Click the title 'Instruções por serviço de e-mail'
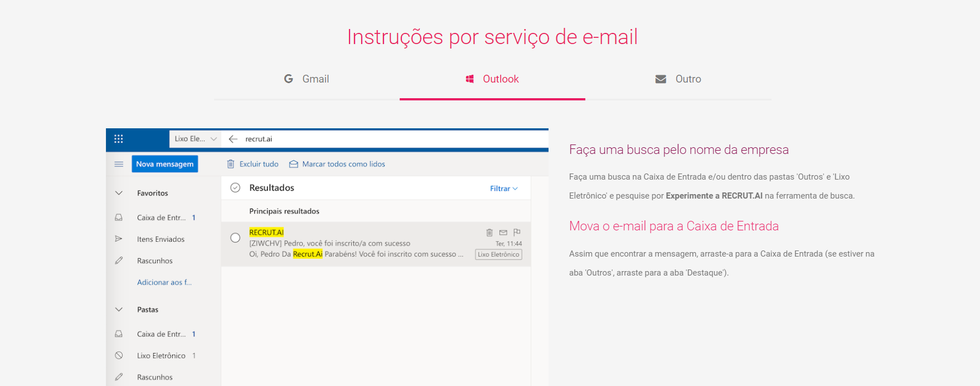Screen dimensions: 980x386 (x=492, y=37)
